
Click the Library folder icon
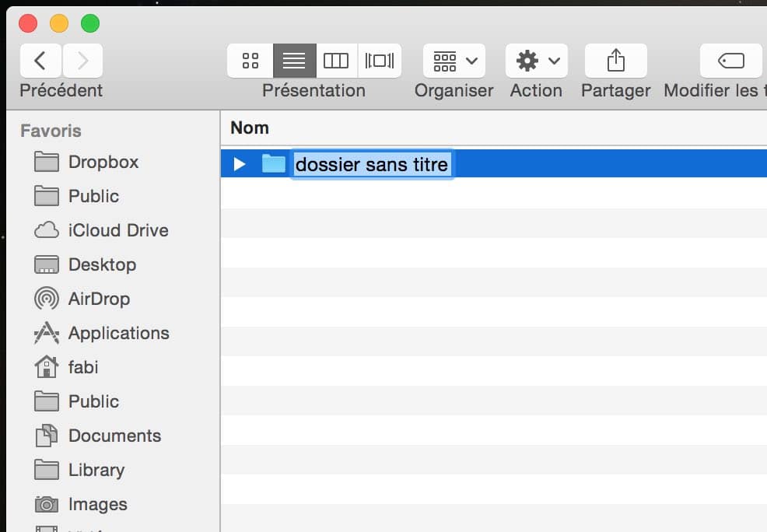[47, 470]
